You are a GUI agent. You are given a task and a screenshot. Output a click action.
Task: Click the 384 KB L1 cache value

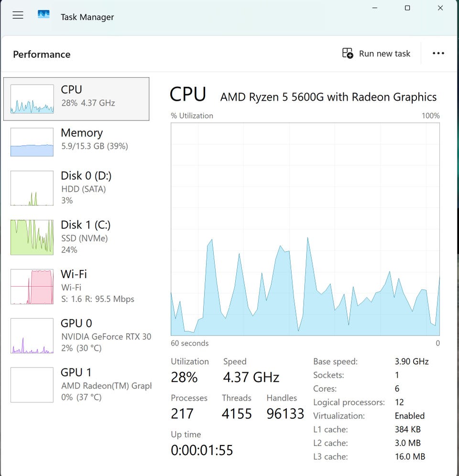408,430
